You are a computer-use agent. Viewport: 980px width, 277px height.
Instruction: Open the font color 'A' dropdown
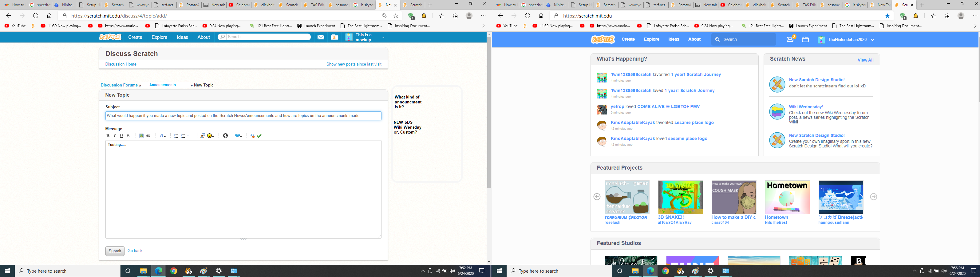[162, 136]
